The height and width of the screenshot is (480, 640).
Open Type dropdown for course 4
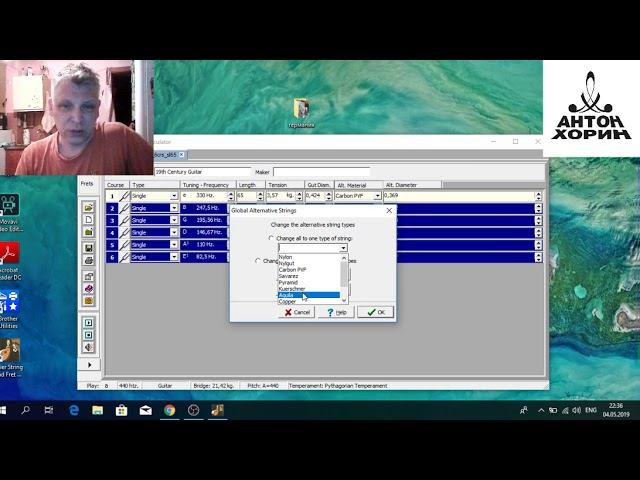(174, 232)
